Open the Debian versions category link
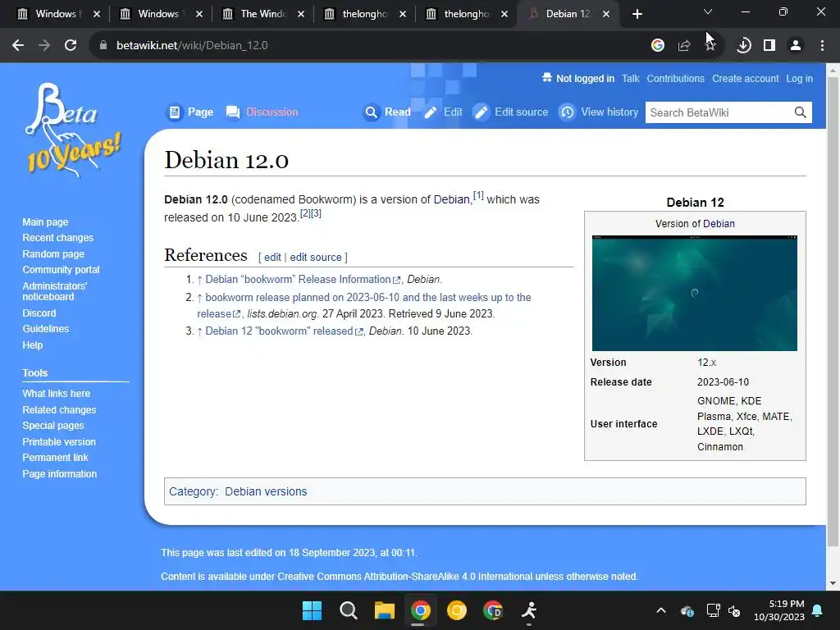This screenshot has height=630, width=840. pos(266,491)
